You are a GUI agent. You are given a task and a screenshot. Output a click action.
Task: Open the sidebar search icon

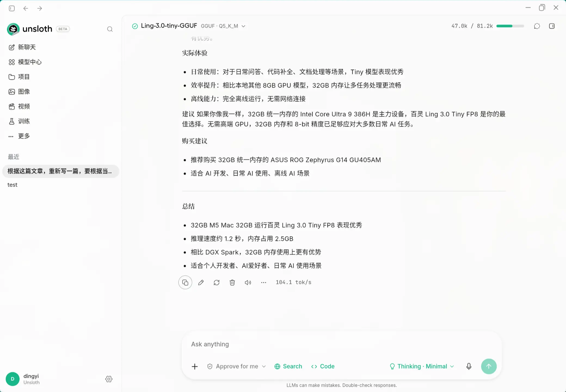pos(110,29)
